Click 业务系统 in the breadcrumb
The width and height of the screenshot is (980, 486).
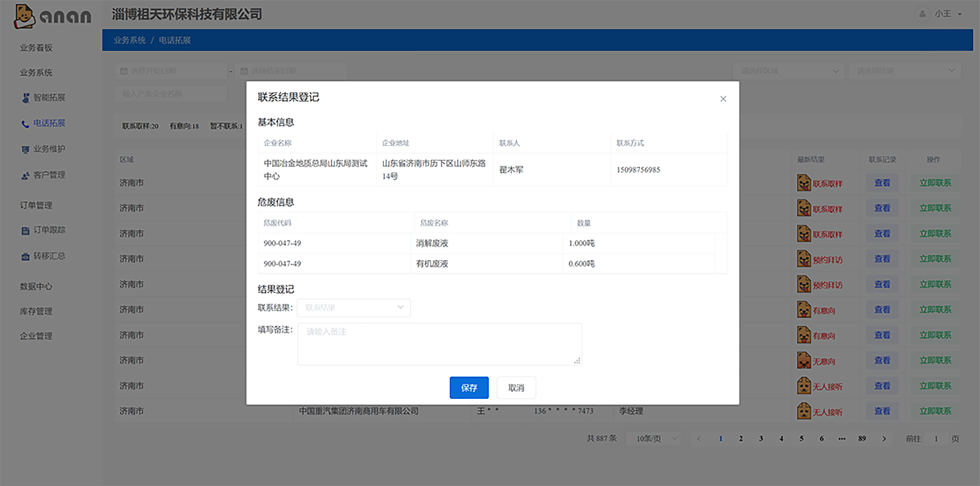click(x=129, y=40)
